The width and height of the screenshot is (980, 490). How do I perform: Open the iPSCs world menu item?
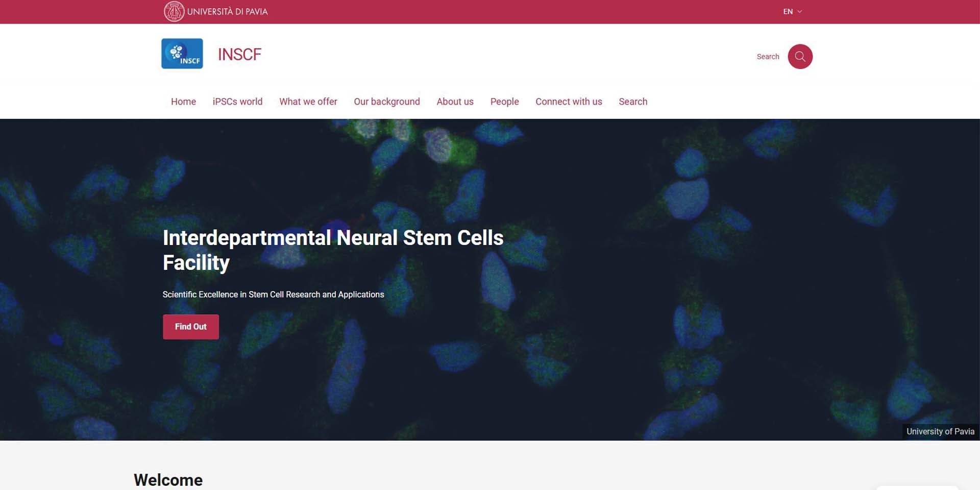[237, 102]
